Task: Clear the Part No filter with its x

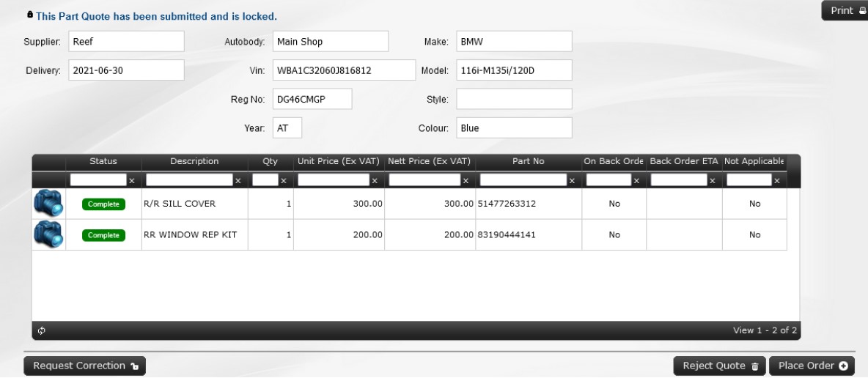Action: click(x=572, y=180)
